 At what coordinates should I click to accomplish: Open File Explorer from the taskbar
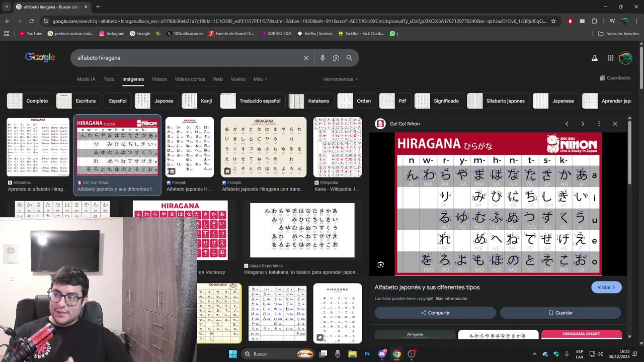(x=352, y=354)
